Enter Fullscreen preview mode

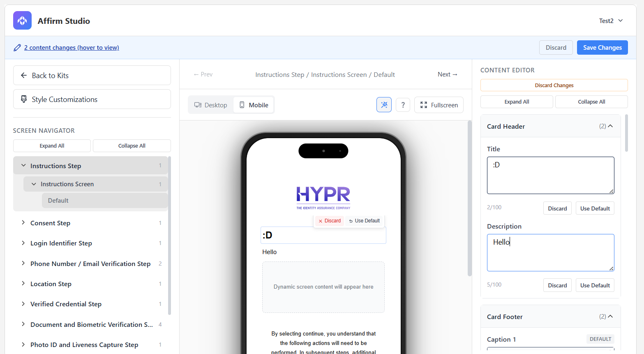click(439, 105)
